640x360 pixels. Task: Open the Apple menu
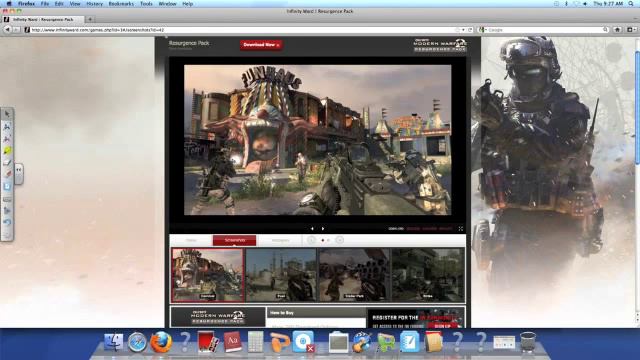click(x=9, y=4)
